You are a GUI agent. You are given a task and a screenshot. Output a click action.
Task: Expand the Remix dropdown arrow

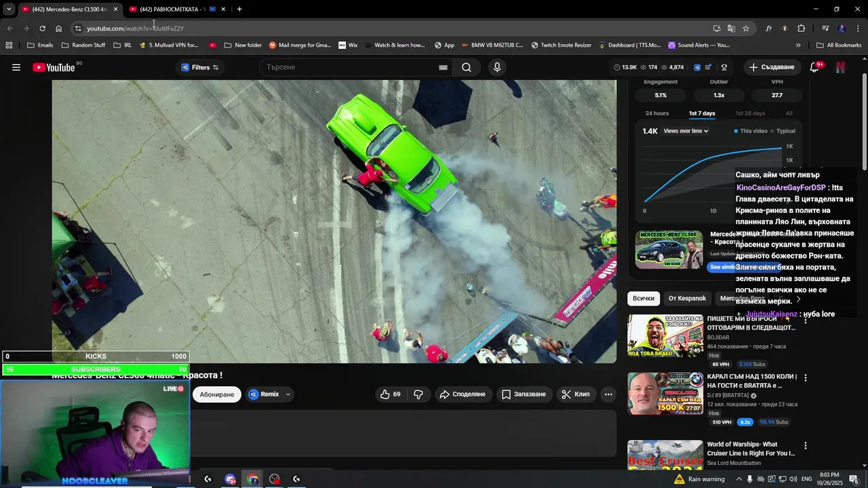coord(288,394)
